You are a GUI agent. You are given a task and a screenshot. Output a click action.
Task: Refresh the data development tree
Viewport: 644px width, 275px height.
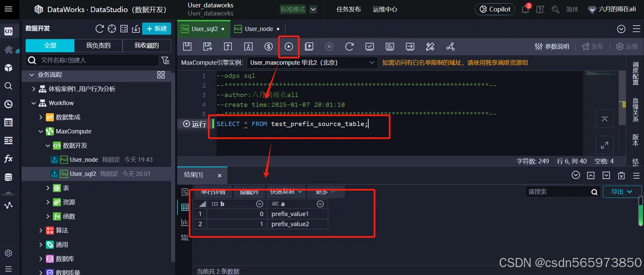coord(99,29)
